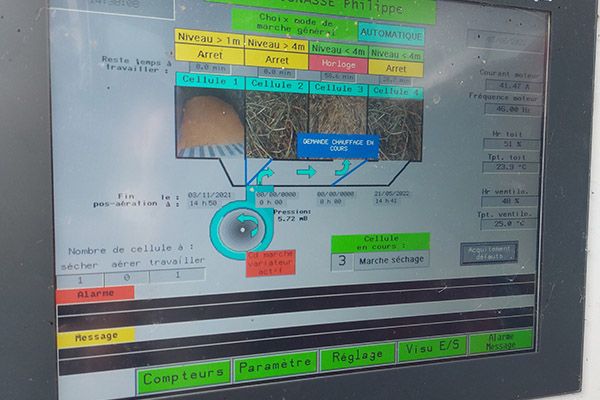Toggle the AUTOMATIQUE mode button
The width and height of the screenshot is (600, 400).
tap(391, 34)
